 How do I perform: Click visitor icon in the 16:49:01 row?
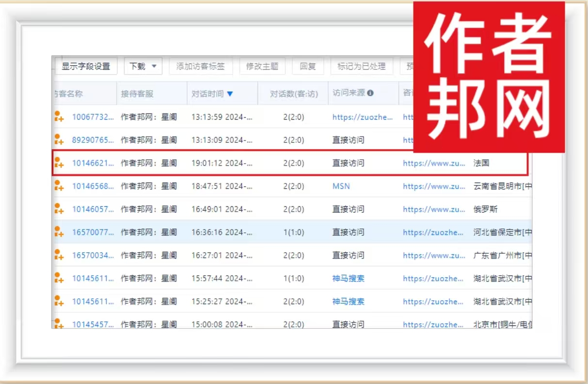pos(59,209)
